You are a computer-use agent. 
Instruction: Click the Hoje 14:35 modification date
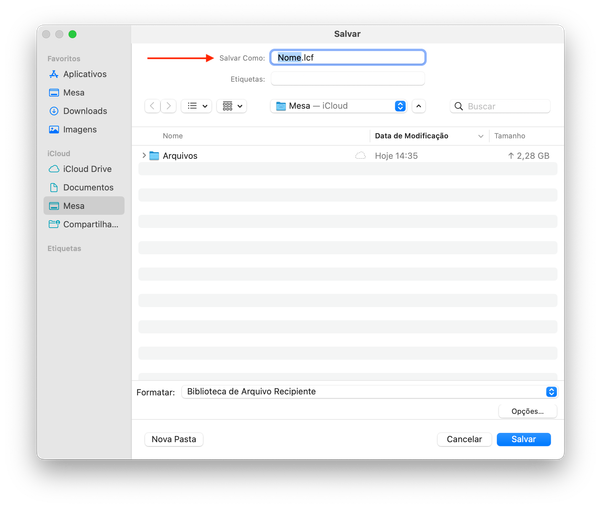coord(396,156)
